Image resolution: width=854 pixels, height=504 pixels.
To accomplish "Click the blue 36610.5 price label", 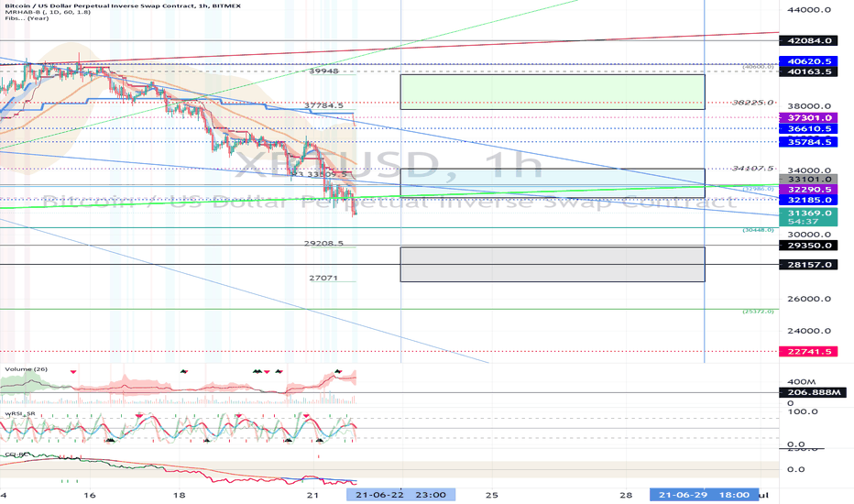I will pos(809,129).
